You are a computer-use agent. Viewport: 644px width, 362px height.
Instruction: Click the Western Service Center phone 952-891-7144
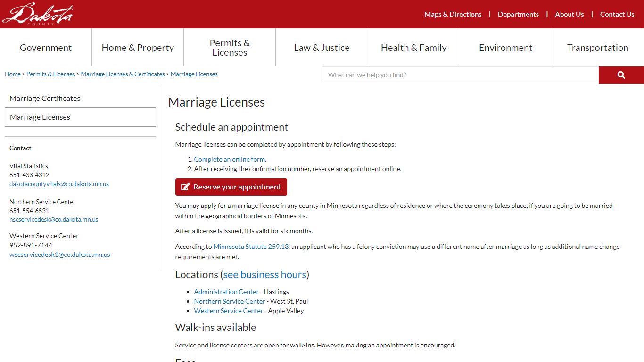point(31,245)
